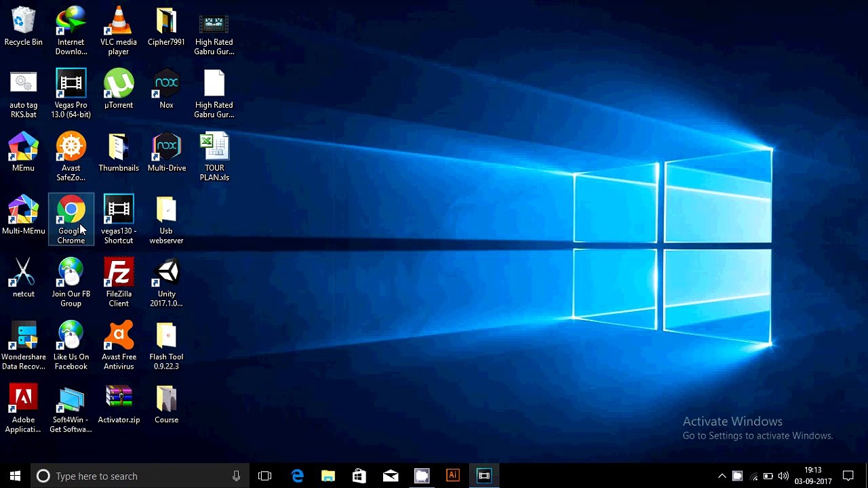The width and height of the screenshot is (868, 488).
Task: Select the Unity 2017.1.0 shortcut
Action: pos(166,284)
